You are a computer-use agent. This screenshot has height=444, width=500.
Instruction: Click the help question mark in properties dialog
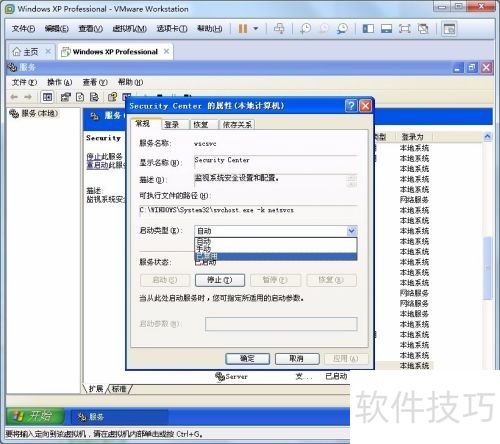pos(351,106)
